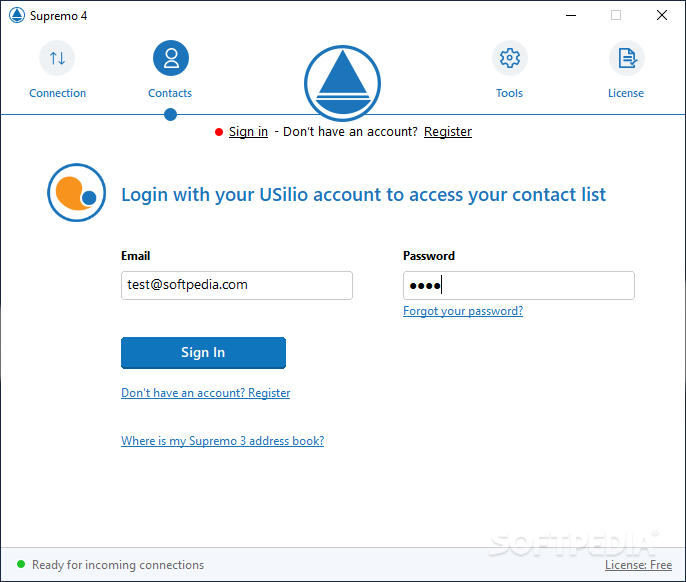Click the Login with your USilio account heading
Viewport: 686px width, 582px height.
(364, 195)
